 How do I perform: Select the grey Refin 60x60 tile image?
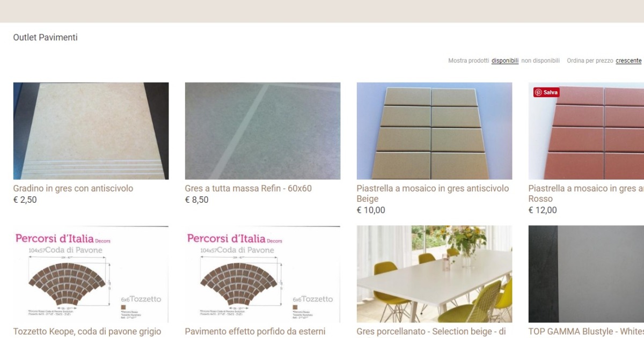coord(263,131)
